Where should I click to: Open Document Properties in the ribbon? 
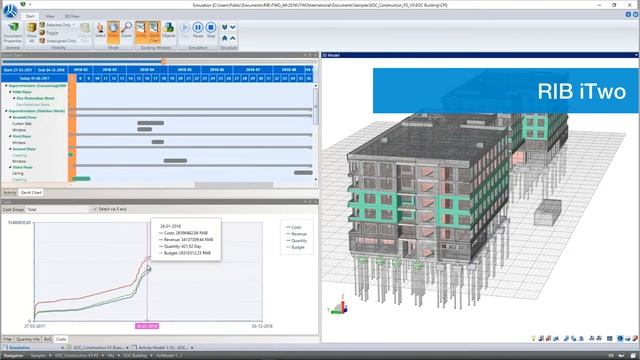(x=13, y=33)
